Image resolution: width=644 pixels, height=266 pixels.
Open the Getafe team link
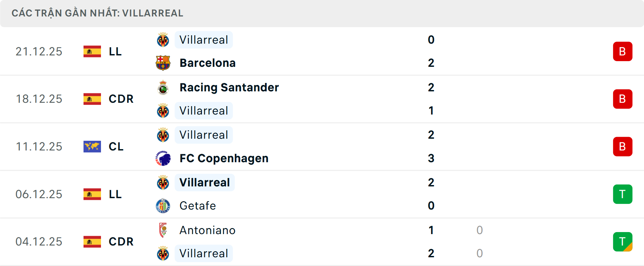tap(198, 206)
